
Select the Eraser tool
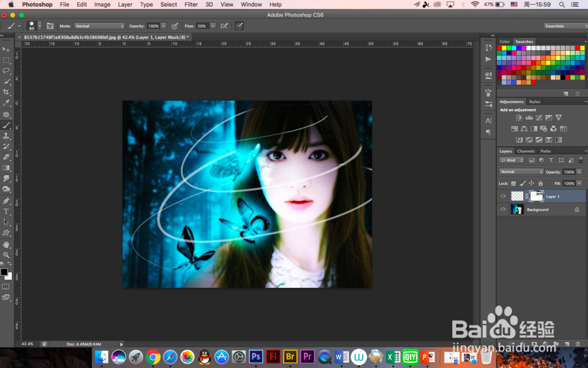[6, 157]
